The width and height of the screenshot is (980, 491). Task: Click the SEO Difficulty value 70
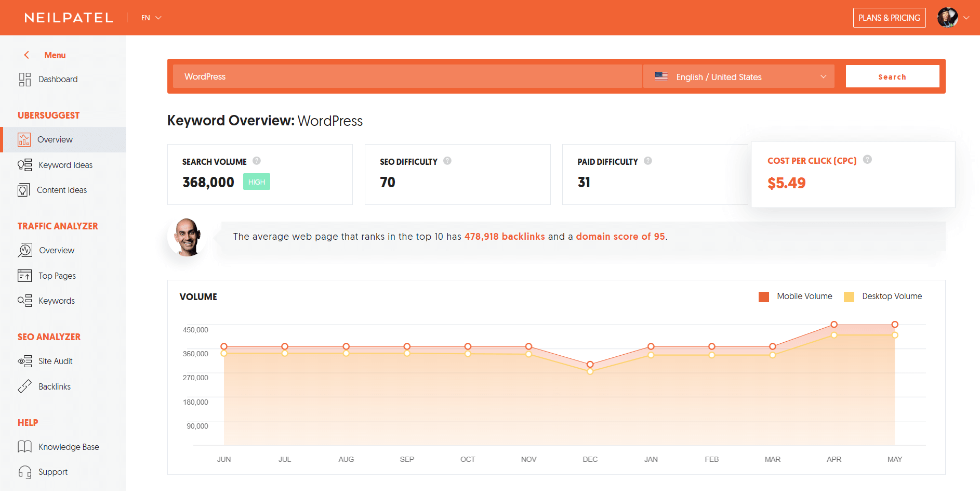(388, 182)
